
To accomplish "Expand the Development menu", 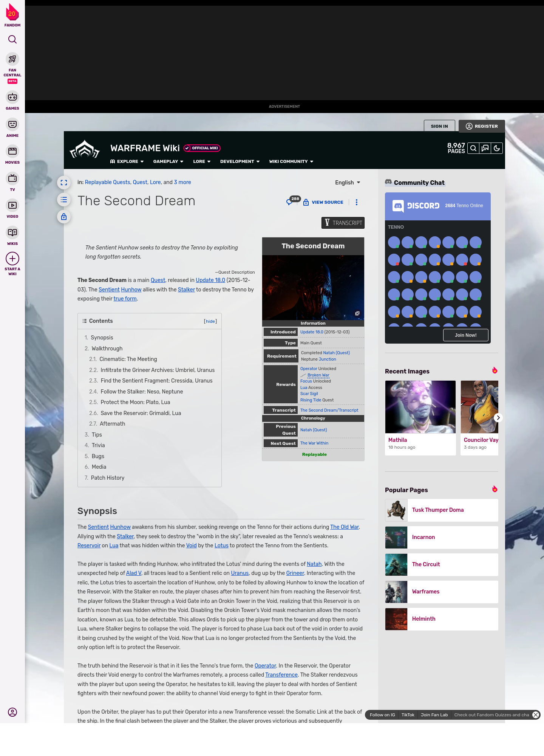I will pyautogui.click(x=240, y=161).
